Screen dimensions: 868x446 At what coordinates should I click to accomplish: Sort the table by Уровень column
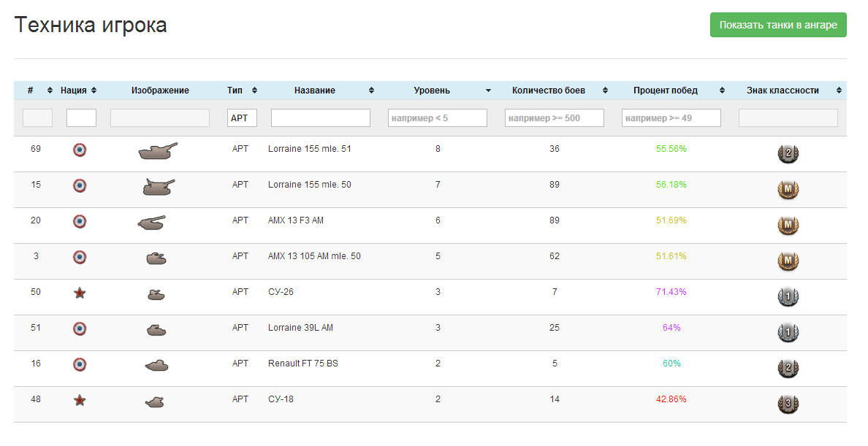point(437,91)
